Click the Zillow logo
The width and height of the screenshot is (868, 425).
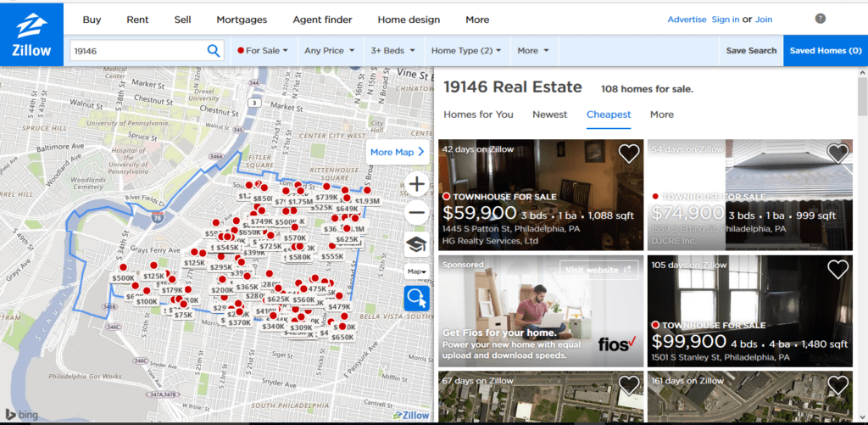[x=31, y=34]
